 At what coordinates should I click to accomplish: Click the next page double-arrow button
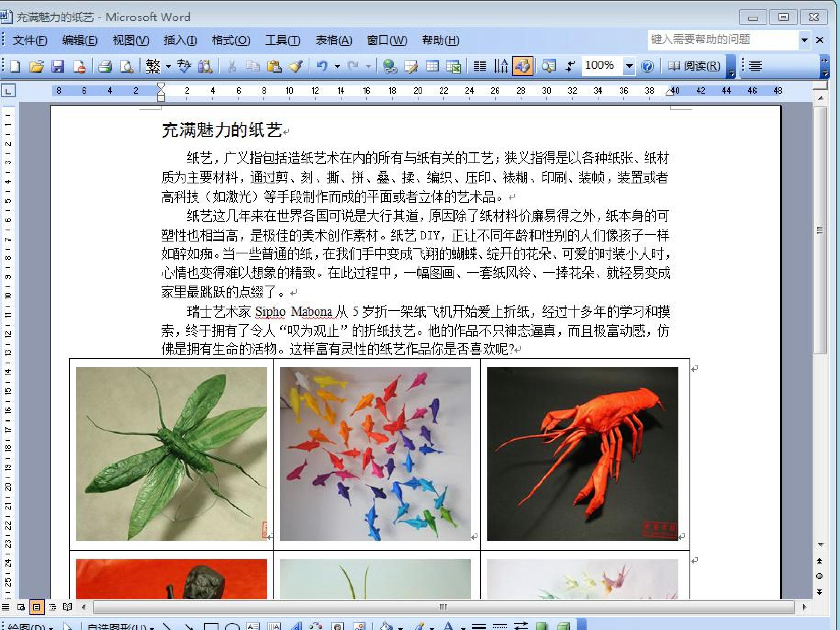point(819,591)
